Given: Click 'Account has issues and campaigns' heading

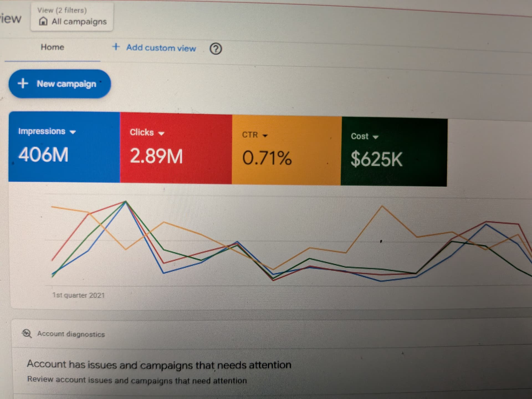Looking at the screenshot, I should click(x=159, y=365).
